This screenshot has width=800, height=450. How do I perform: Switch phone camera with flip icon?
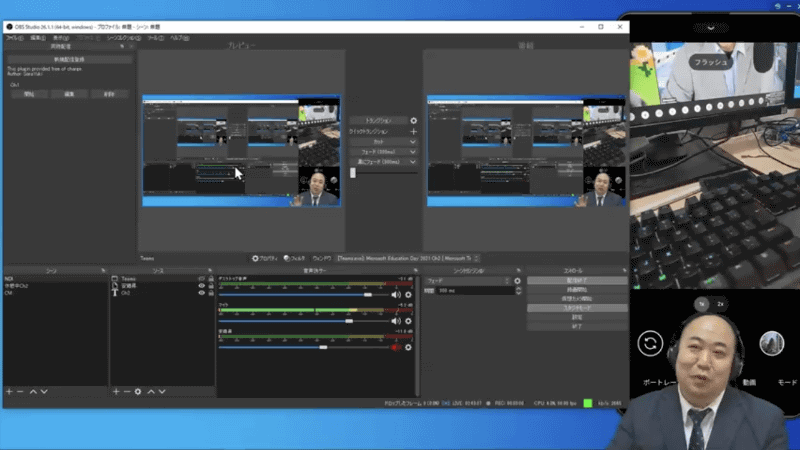[x=650, y=343]
